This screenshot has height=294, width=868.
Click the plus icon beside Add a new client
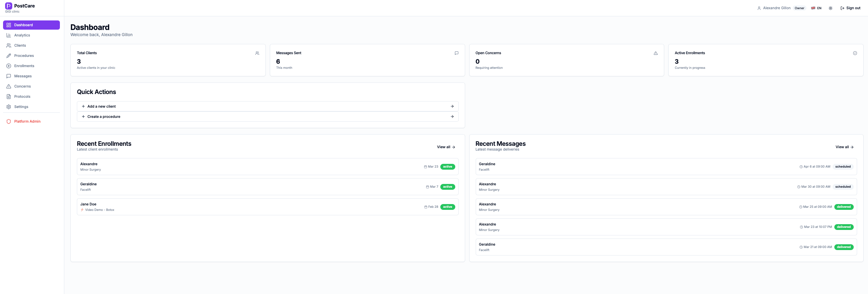(83, 106)
